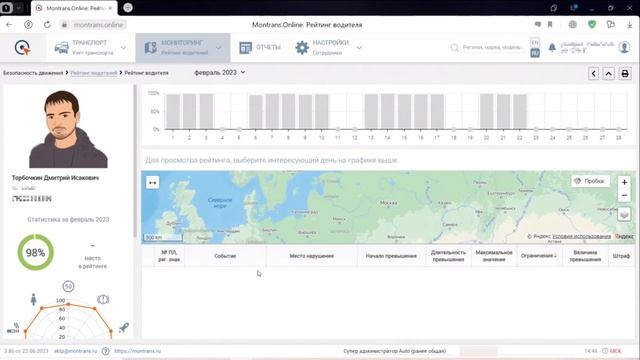Go back in the browser

click(9, 24)
